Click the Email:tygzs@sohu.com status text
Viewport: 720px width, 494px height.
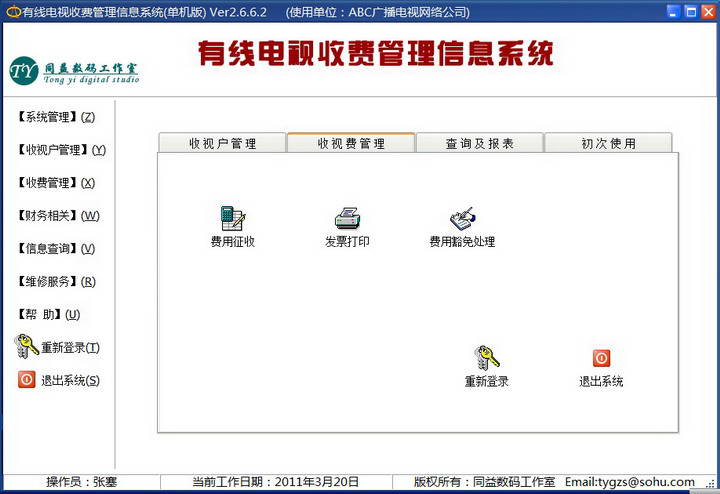pos(630,482)
